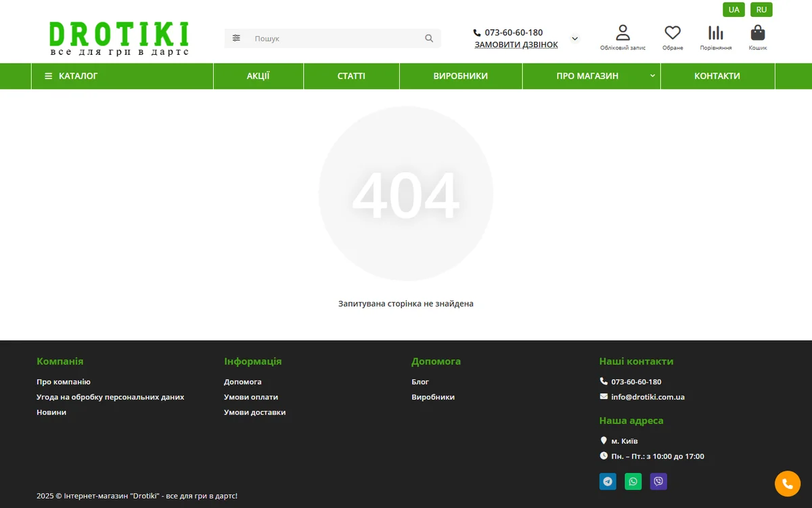Screen dimensions: 812x508
Task: Open the Виробники link in footer
Action: pyautogui.click(x=433, y=397)
